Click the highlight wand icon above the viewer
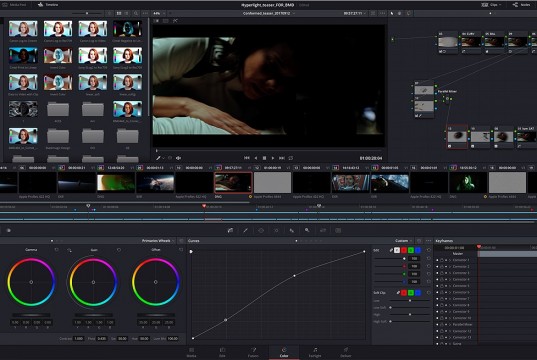 point(175,21)
